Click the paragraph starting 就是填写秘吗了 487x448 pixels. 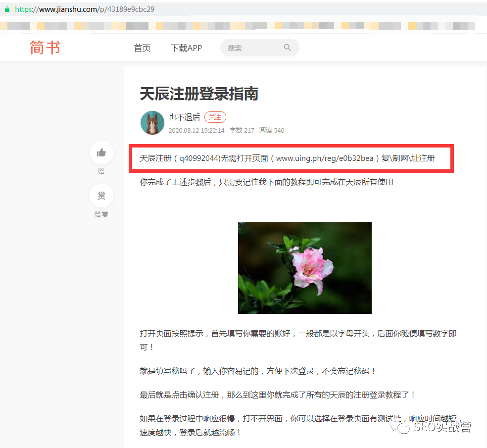coord(258,371)
